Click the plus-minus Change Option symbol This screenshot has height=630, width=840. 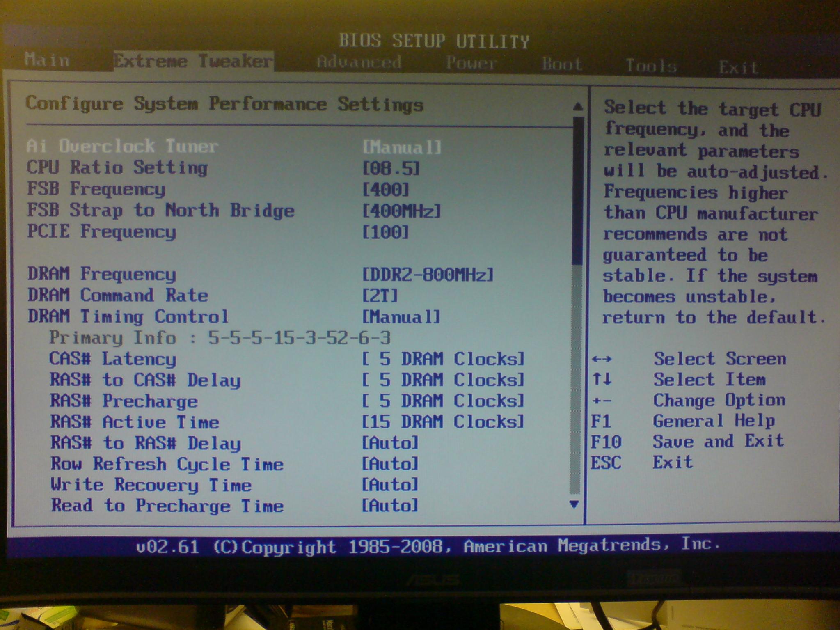click(602, 400)
